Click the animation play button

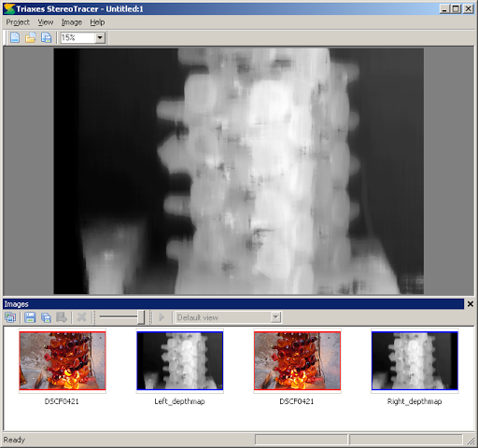[x=162, y=317]
